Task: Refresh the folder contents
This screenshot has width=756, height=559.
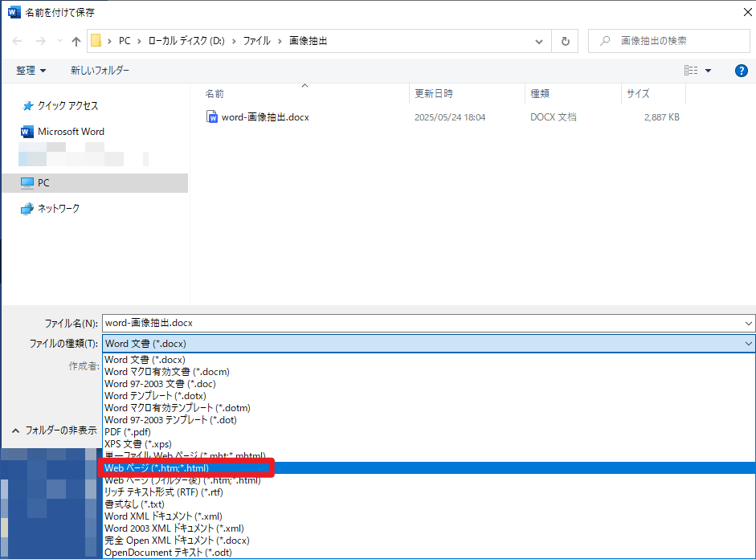Action: click(565, 42)
